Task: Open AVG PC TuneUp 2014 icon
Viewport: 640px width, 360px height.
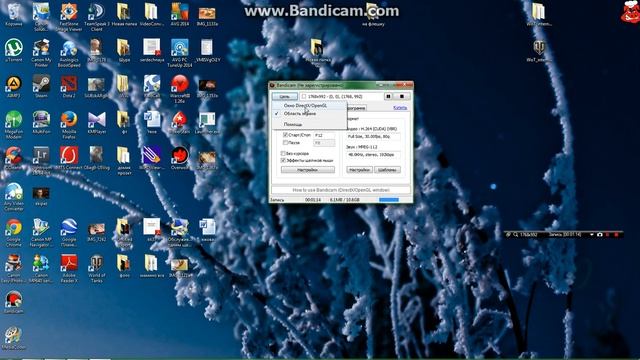Action: (x=180, y=53)
